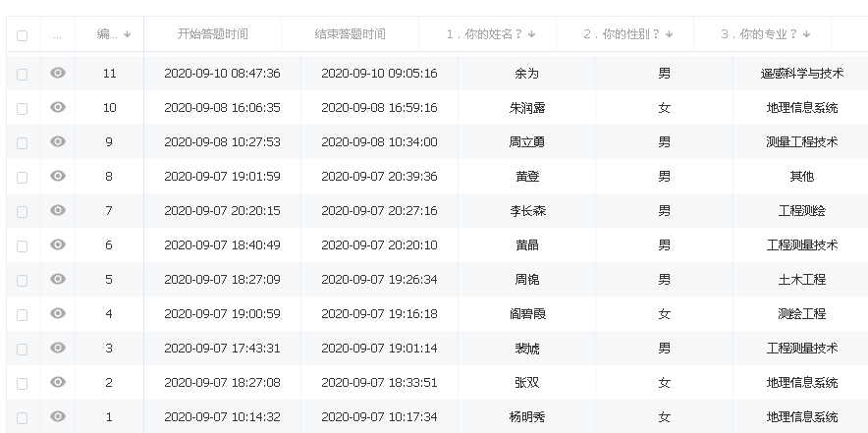Click the 结束答题时间 column header
This screenshot has width=868, height=433.
(x=350, y=34)
